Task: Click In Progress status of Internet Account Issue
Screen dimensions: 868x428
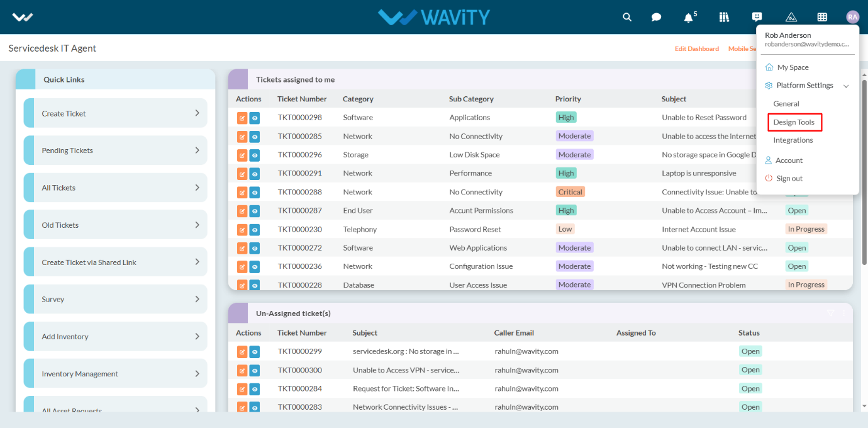Action: (806, 229)
